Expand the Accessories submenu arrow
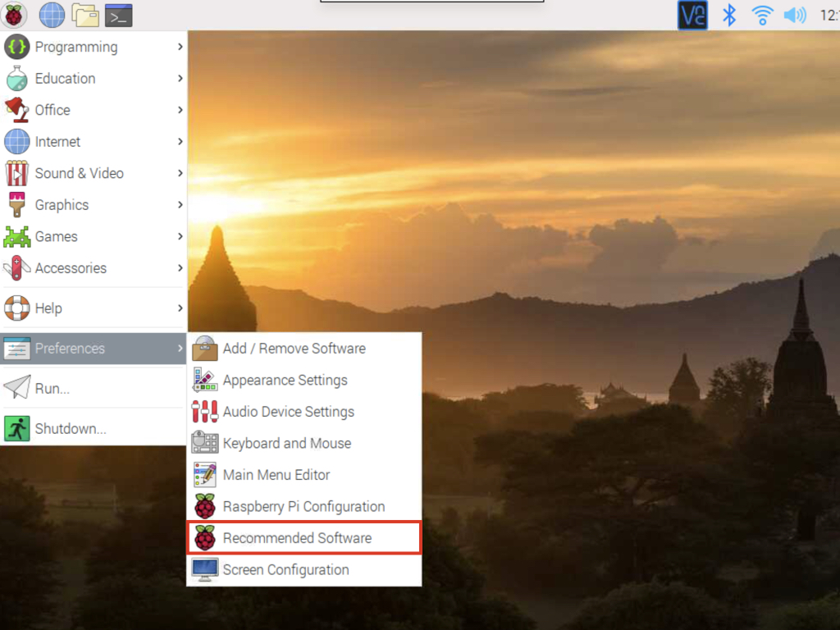The width and height of the screenshot is (840, 630). click(x=180, y=268)
